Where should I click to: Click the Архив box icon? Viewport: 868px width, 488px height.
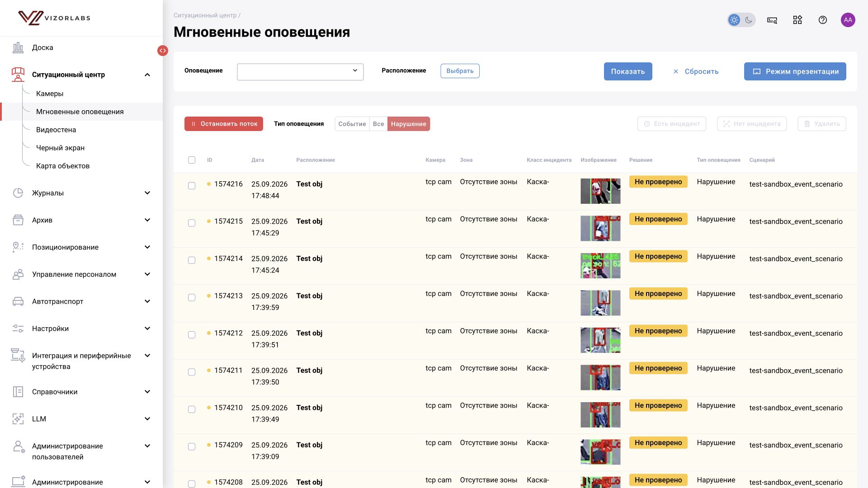click(18, 220)
